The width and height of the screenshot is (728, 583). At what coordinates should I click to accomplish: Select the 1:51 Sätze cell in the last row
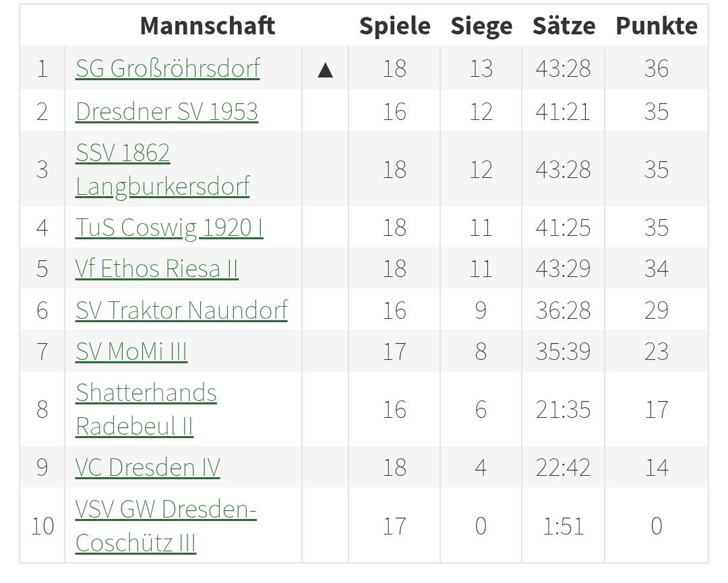564,526
